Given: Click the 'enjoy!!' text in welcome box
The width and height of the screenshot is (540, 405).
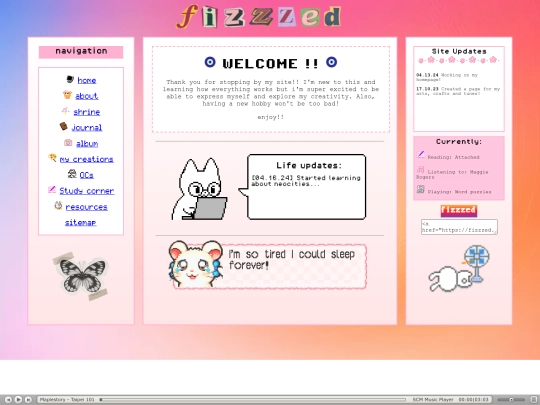Looking at the screenshot, I should tap(271, 117).
